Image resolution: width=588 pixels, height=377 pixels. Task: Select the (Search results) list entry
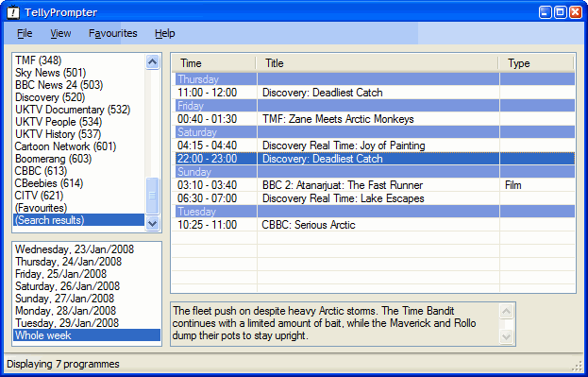pyautogui.click(x=78, y=220)
